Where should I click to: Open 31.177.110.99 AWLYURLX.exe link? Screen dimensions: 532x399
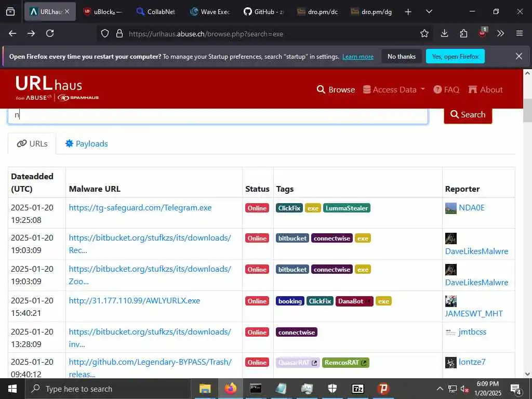[x=135, y=301]
